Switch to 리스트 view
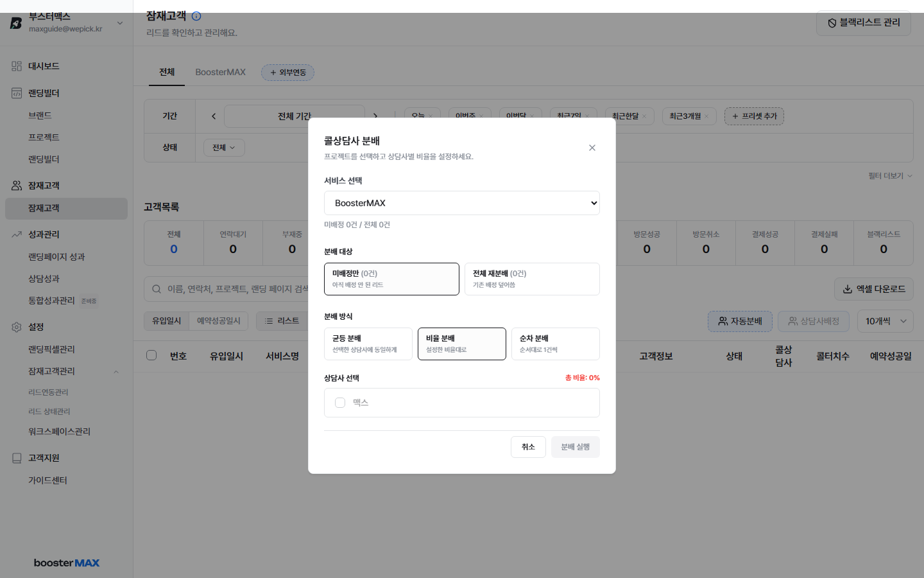 tap(282, 321)
